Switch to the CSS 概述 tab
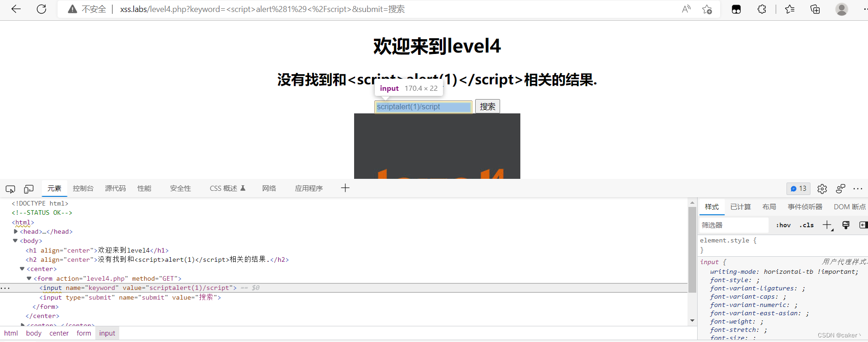The height and width of the screenshot is (342, 868). pyautogui.click(x=227, y=189)
